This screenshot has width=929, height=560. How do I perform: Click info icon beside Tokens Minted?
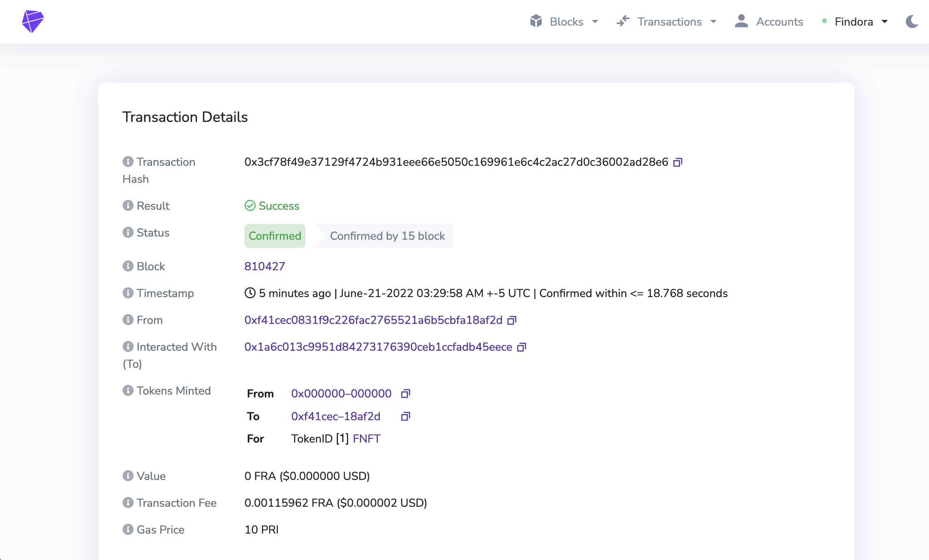click(128, 391)
